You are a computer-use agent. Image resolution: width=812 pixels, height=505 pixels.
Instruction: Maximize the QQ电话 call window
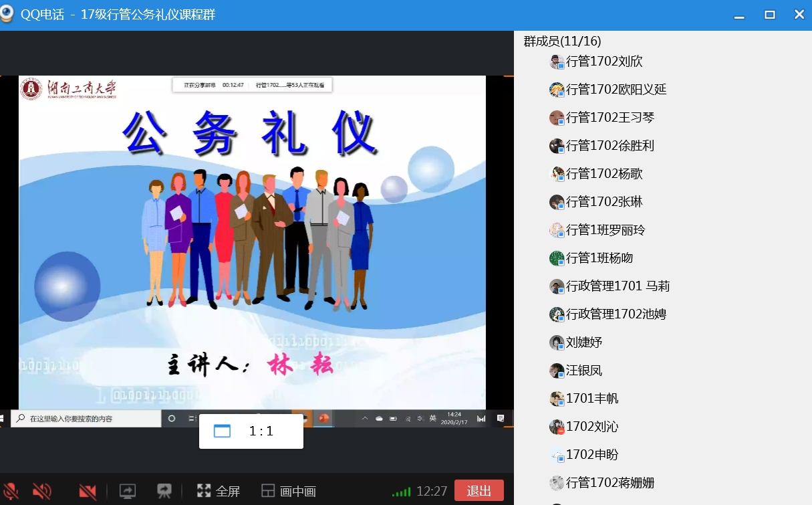770,15
